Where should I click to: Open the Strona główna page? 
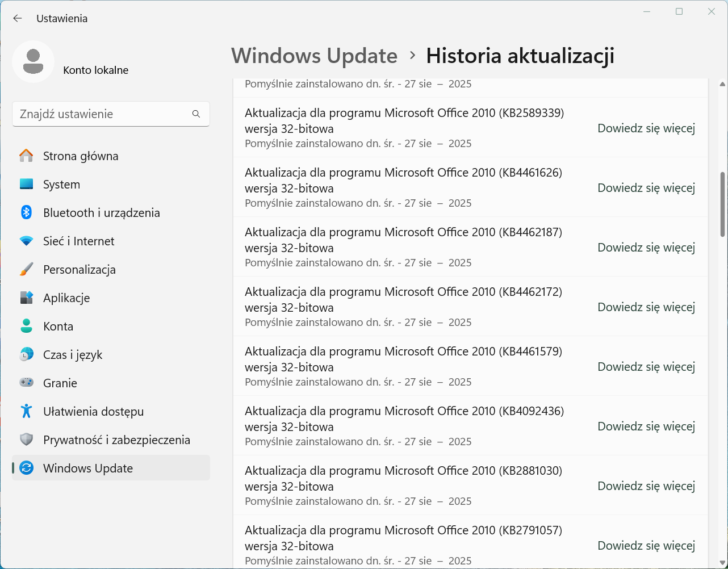(x=111, y=156)
